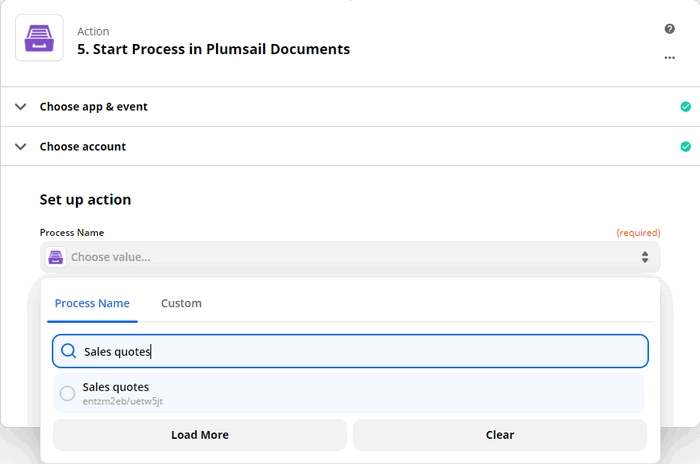Click the magnifier icon in search box
This screenshot has height=464, width=700.
68,351
